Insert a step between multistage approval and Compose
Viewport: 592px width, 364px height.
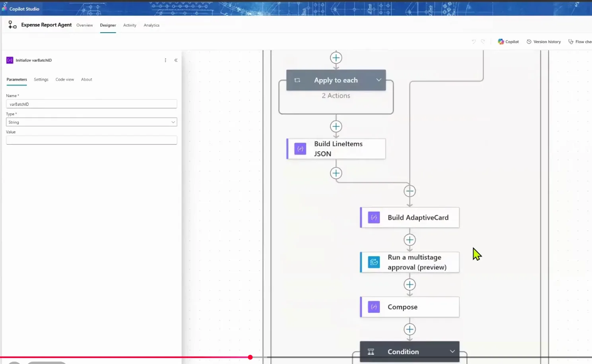tap(410, 285)
